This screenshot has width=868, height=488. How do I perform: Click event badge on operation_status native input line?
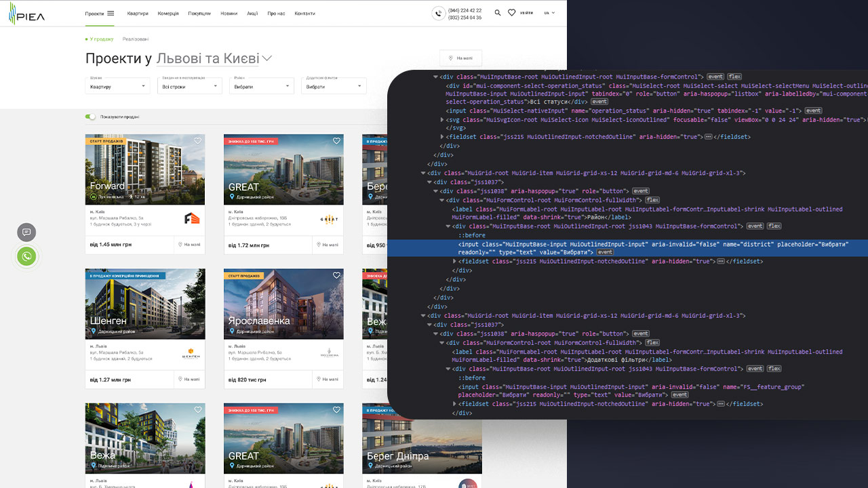(813, 110)
